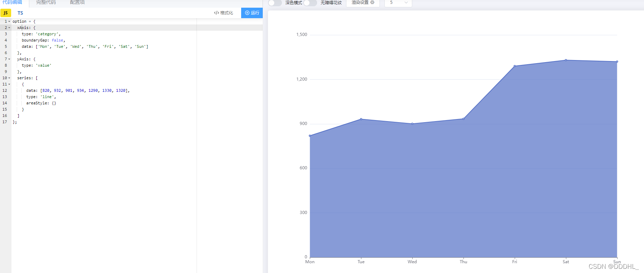Collapse fold arrow on line 11
Screen dimensions: 644x273
9,84
